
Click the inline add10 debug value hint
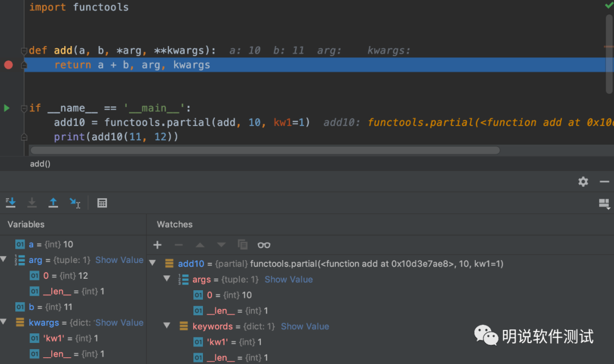tap(468, 123)
